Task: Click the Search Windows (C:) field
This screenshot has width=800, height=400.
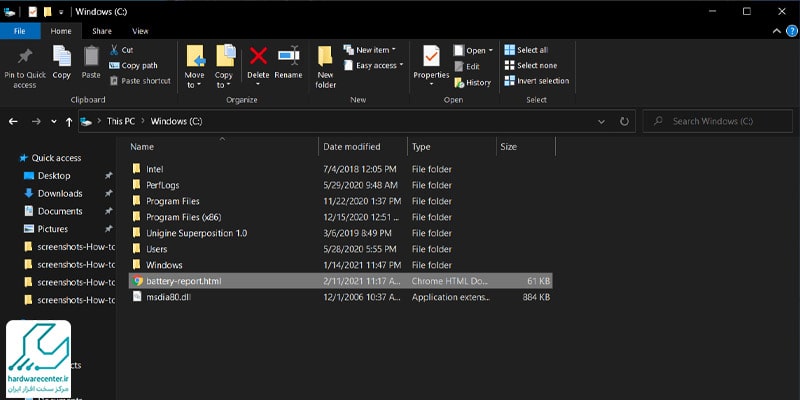Action: [x=718, y=121]
